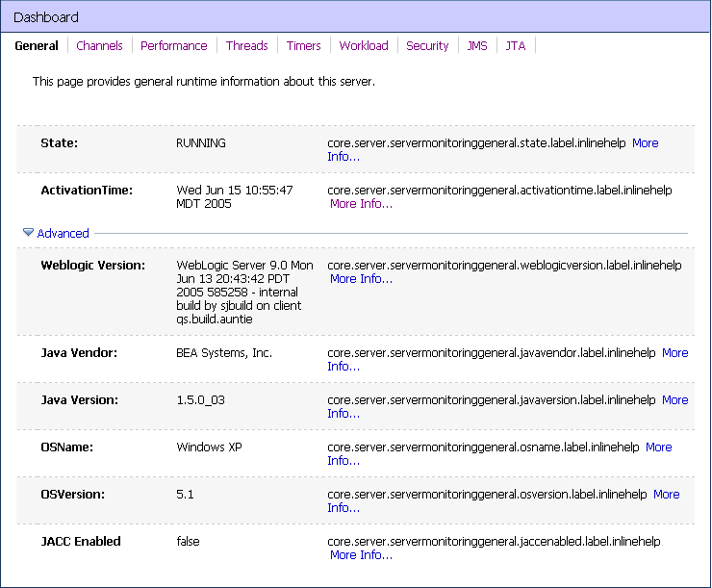Open More Info for State
Viewport: 712px width, 588px height.
[x=646, y=143]
